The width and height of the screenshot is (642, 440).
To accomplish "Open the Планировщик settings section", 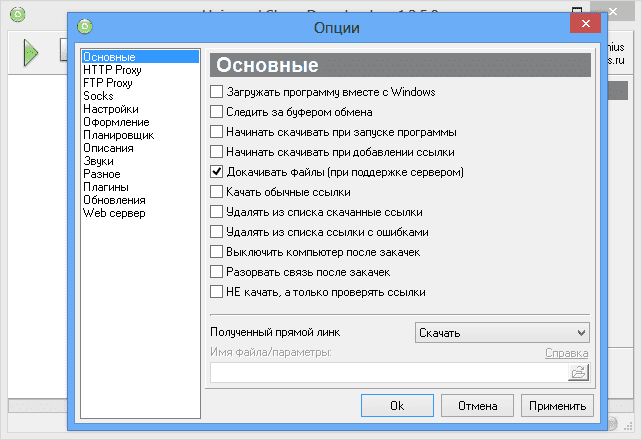I will (x=118, y=134).
